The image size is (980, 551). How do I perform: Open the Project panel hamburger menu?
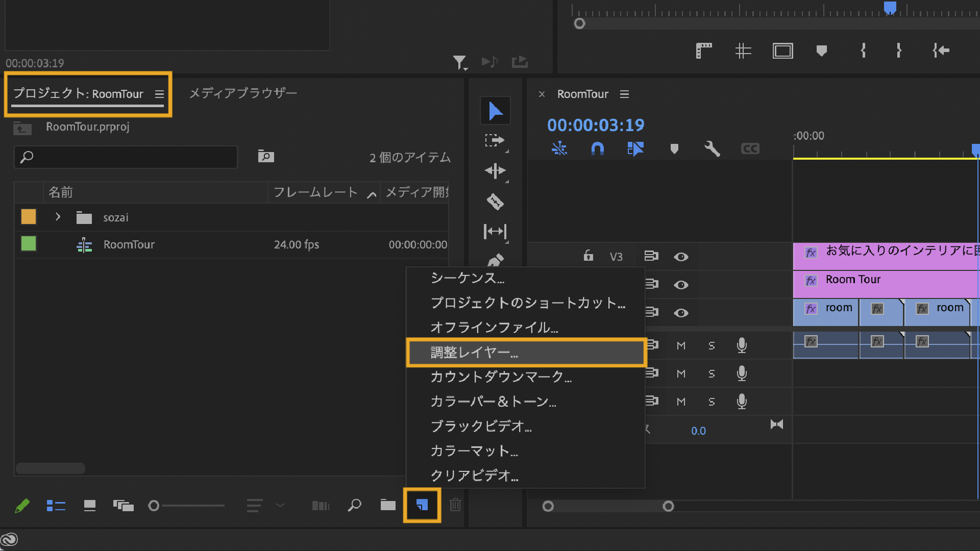159,94
